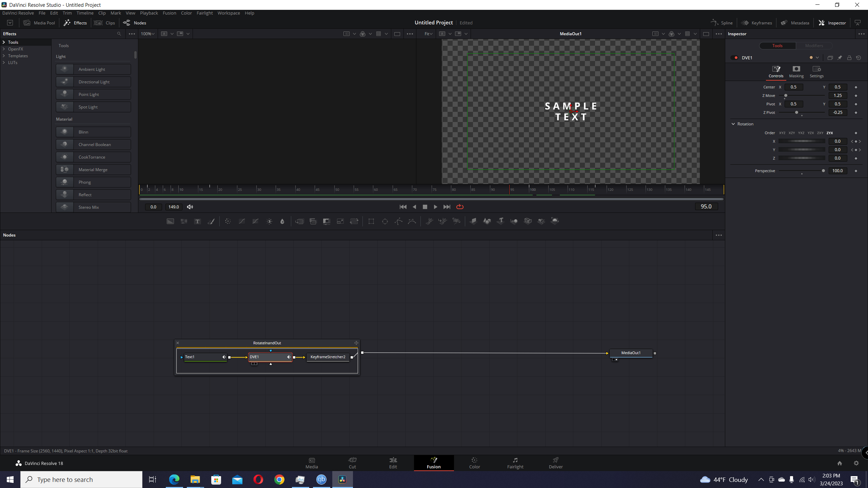Viewport: 868px width, 488px height.
Task: Lock the DVE1 tool controls
Action: point(849,58)
